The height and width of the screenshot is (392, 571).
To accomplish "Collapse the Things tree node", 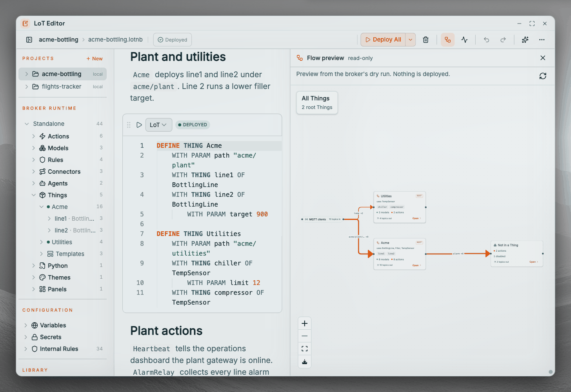I will click(33, 195).
